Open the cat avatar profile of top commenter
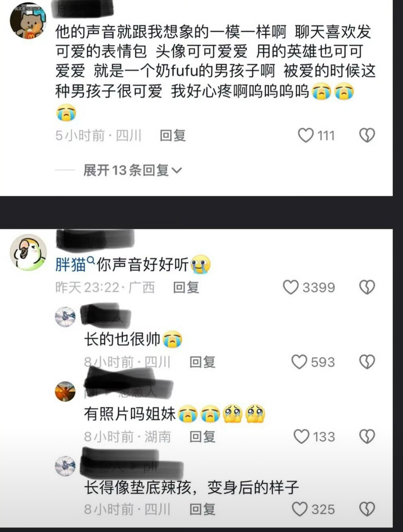The width and height of the screenshot is (403, 532). coord(28,21)
